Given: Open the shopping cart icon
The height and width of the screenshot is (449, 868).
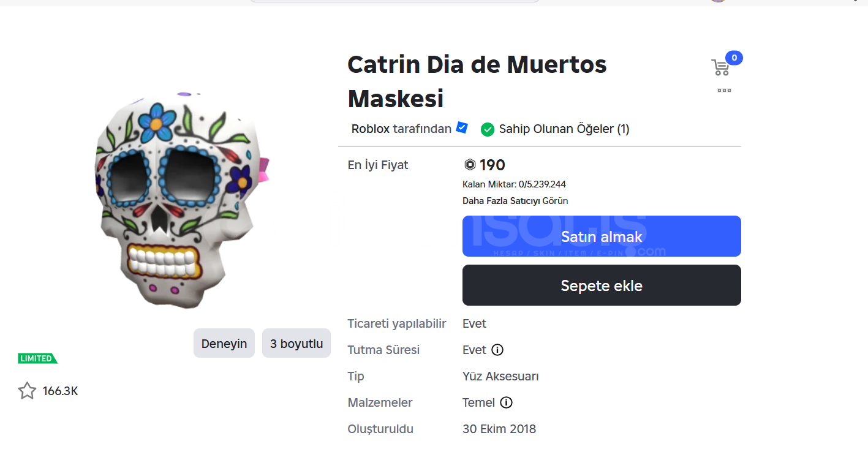Looking at the screenshot, I should tap(720, 68).
